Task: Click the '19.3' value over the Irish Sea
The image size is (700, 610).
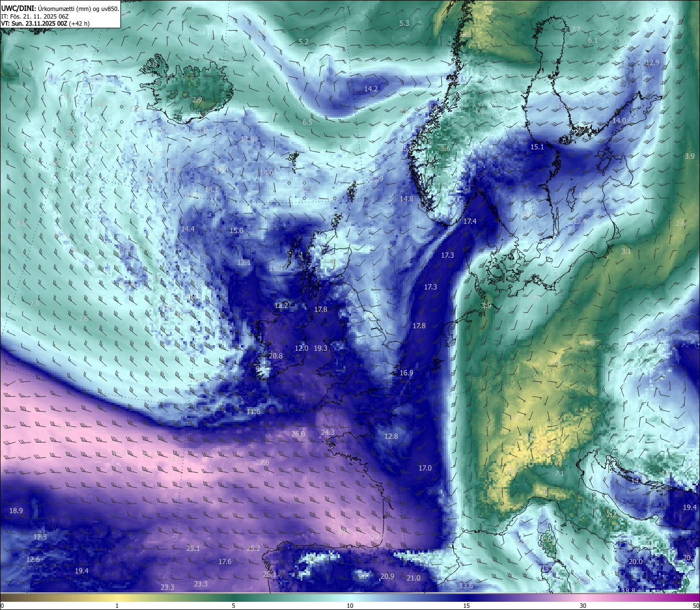Action: click(x=320, y=348)
